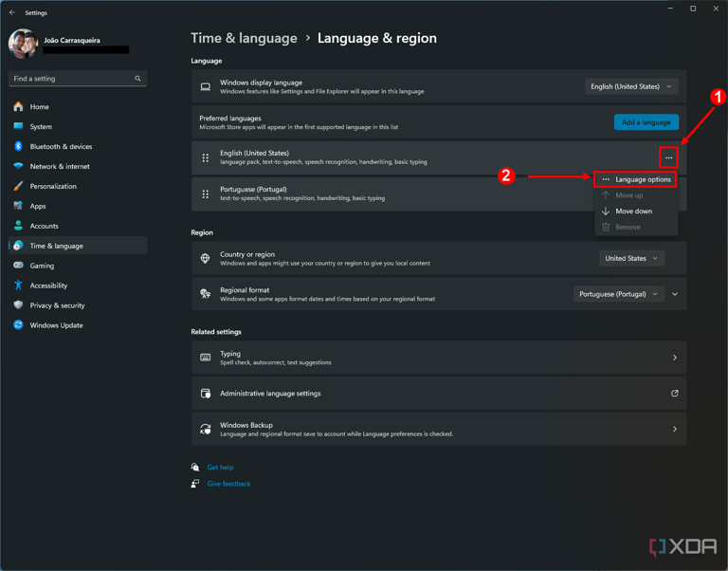Expand the Regional format details chevron

675,294
